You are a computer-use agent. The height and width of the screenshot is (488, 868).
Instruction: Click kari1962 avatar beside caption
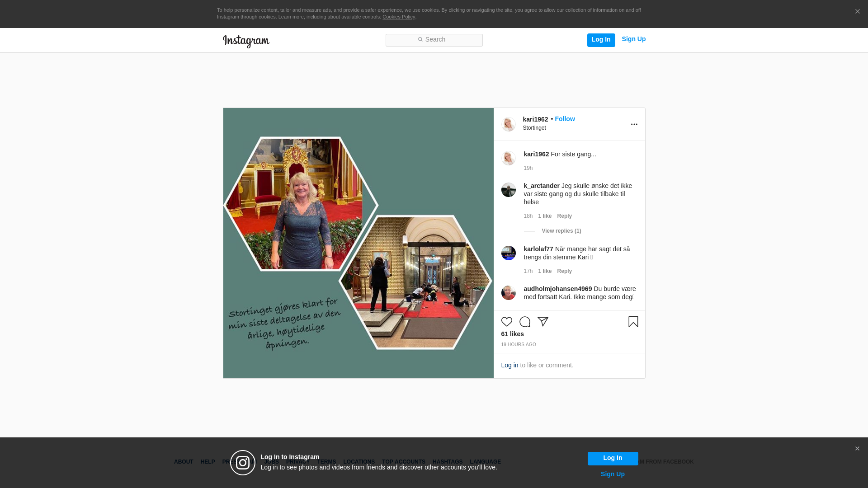tap(508, 158)
